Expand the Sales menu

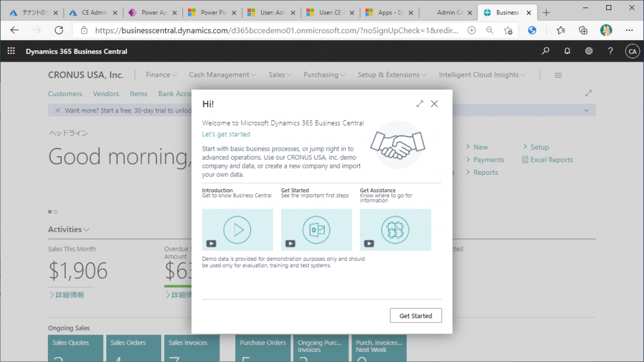click(x=280, y=75)
